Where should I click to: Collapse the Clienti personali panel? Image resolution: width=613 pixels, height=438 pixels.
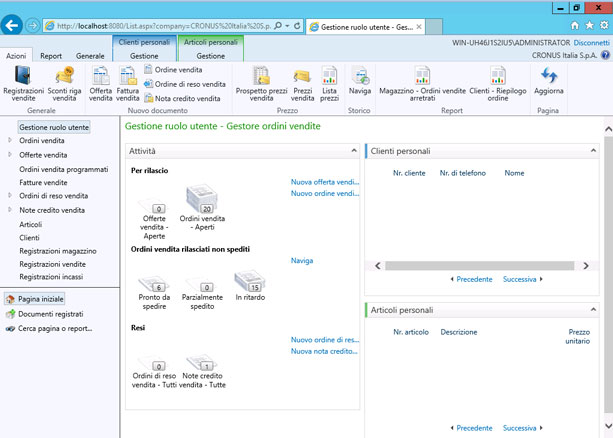[x=593, y=151]
